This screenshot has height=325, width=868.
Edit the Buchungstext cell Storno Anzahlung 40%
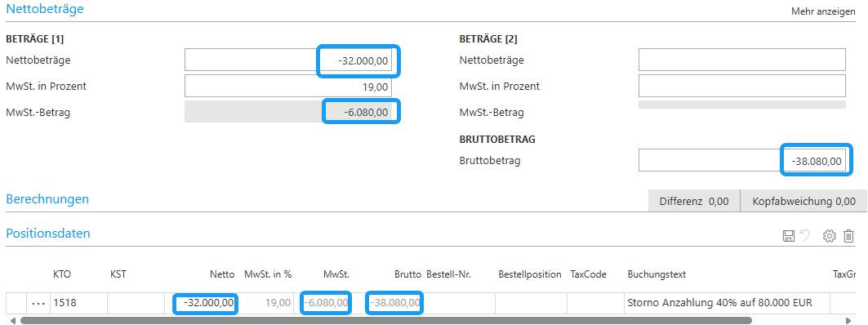[728, 304]
